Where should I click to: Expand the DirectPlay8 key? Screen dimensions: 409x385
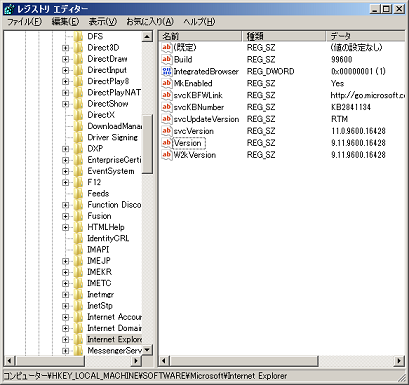[x=66, y=81]
